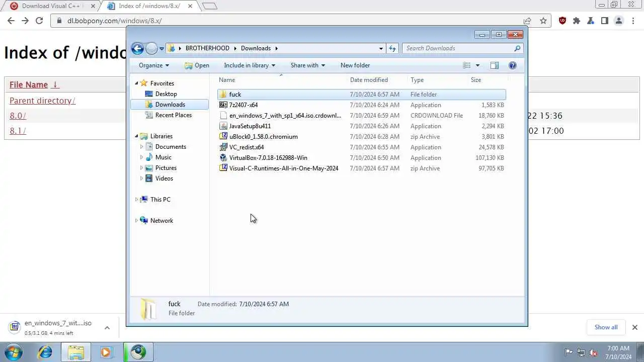The height and width of the screenshot is (362, 644).
Task: Click the Explorer Forward navigation arrow
Action: 151,48
